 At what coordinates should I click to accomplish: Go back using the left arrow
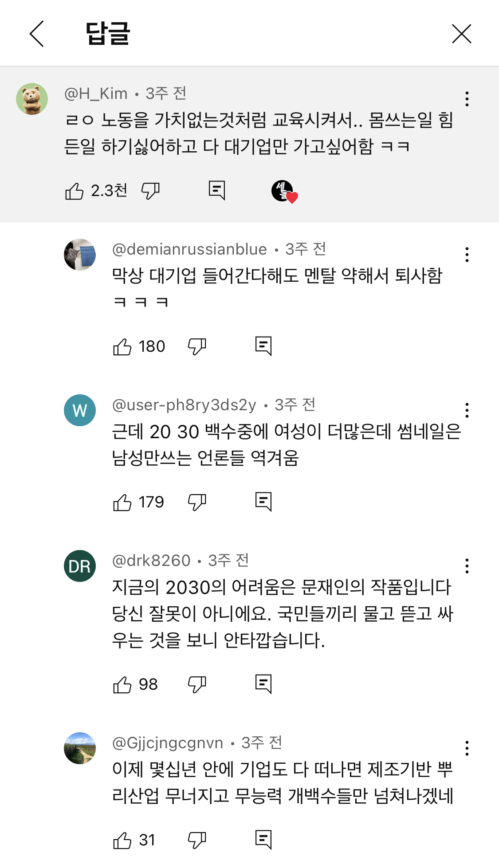click(36, 34)
